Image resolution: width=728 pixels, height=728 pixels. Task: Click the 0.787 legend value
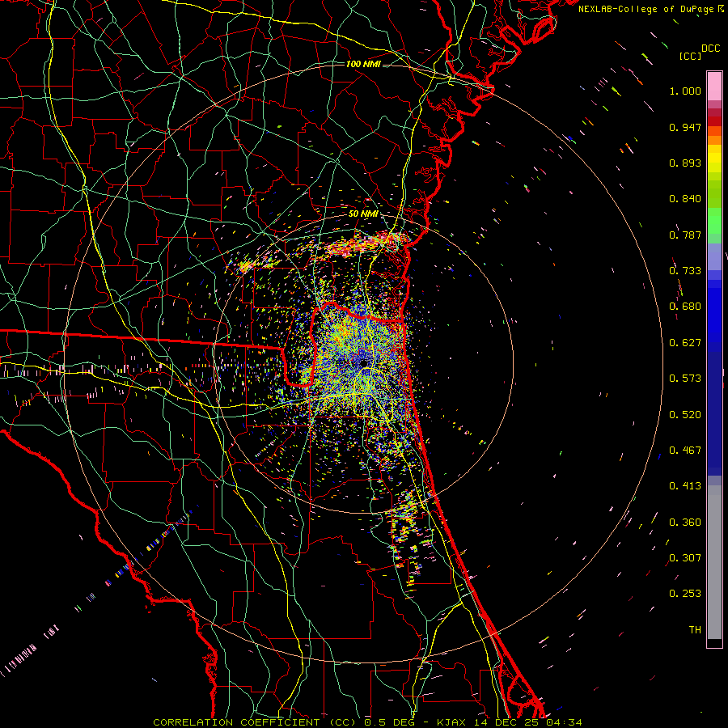point(685,235)
